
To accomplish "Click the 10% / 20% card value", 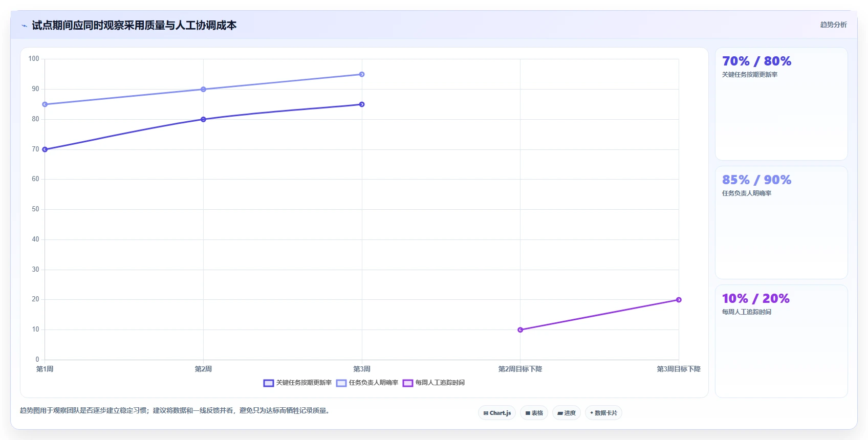I will 755,299.
